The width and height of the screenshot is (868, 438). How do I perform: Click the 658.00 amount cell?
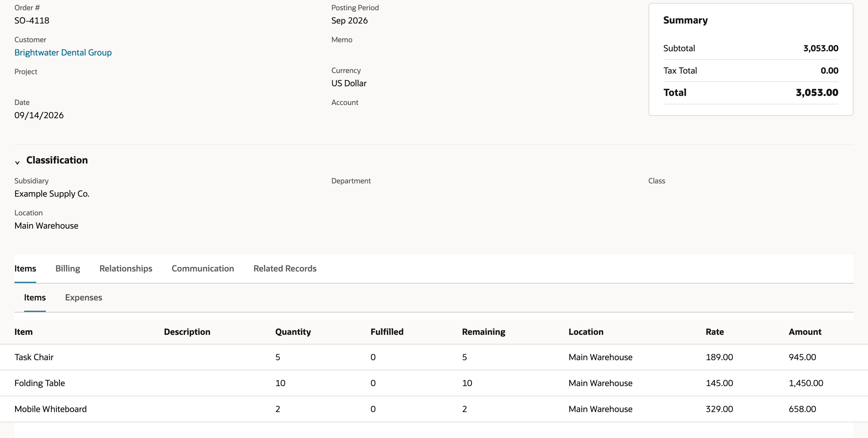click(x=802, y=409)
